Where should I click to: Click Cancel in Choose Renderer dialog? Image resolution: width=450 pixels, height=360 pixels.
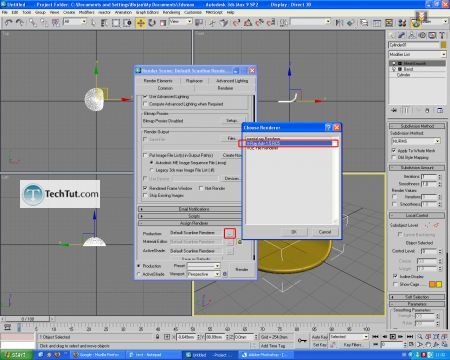[324, 232]
